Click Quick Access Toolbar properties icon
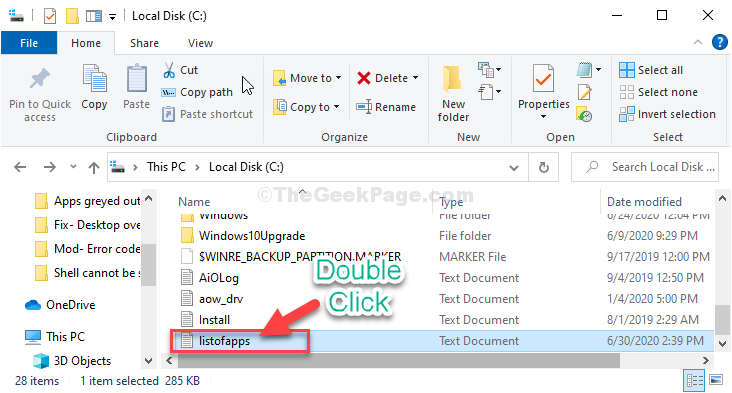 pyautogui.click(x=50, y=16)
